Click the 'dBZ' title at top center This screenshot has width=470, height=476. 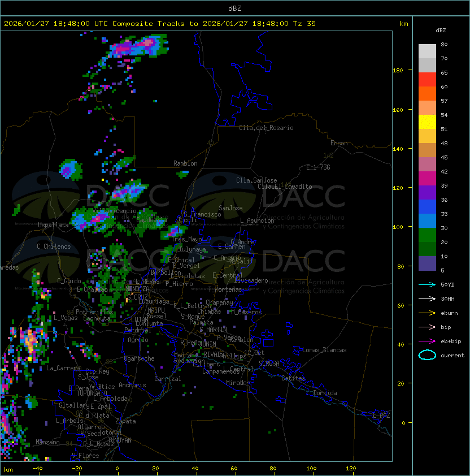[x=235, y=8]
